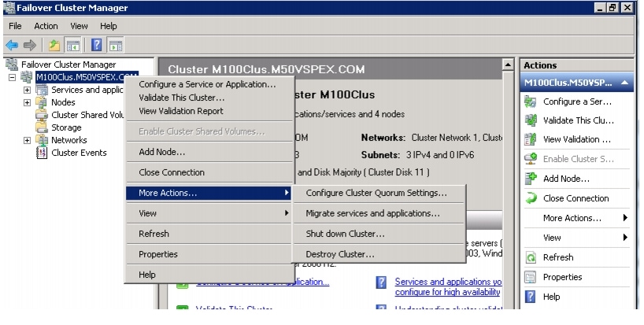
Task: Click Properties icon in Actions pane
Action: click(531, 277)
